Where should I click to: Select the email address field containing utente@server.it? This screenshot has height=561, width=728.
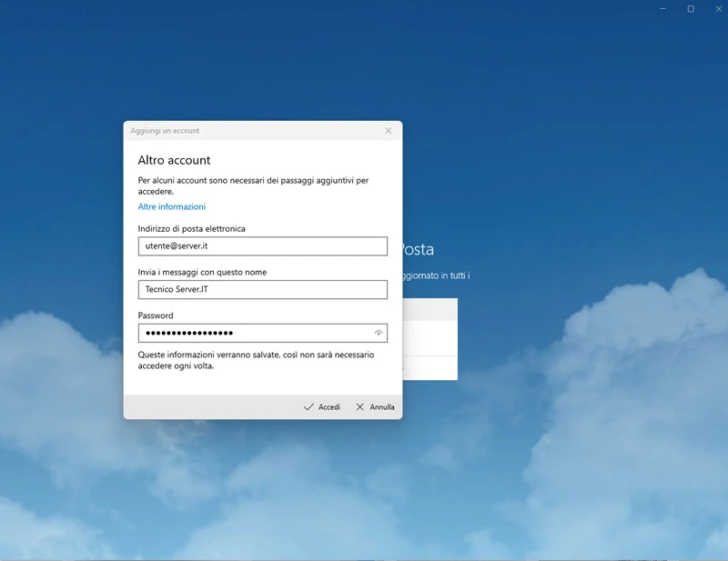tap(261, 245)
